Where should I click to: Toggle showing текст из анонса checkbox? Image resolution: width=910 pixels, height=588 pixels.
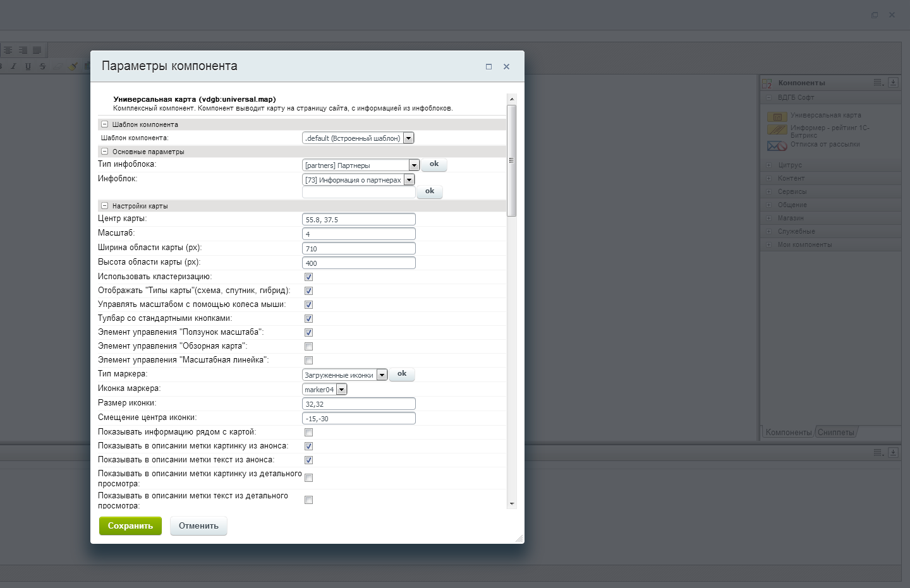308,460
